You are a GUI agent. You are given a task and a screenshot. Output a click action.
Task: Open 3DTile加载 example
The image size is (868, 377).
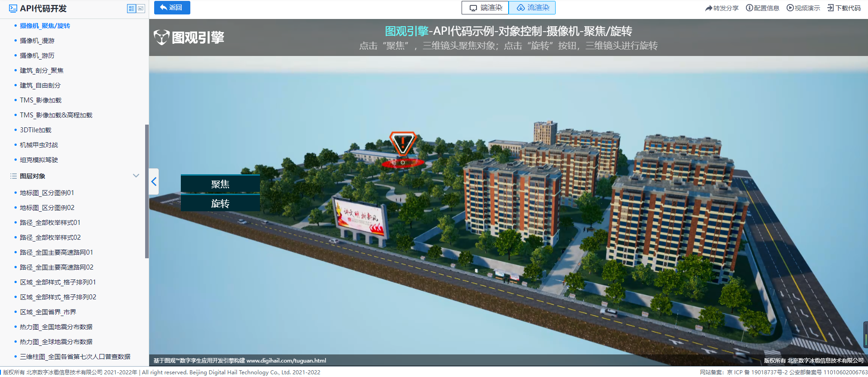click(36, 130)
